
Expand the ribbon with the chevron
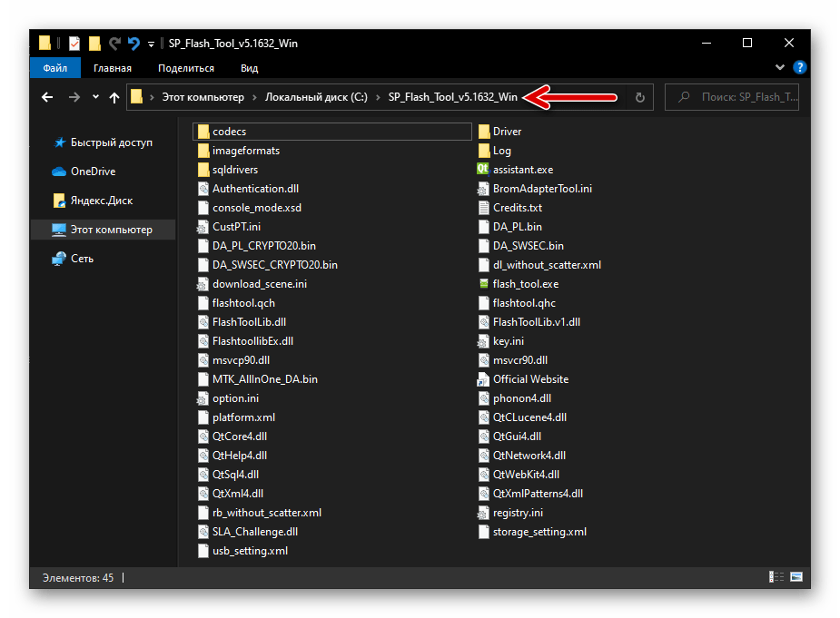pos(780,67)
